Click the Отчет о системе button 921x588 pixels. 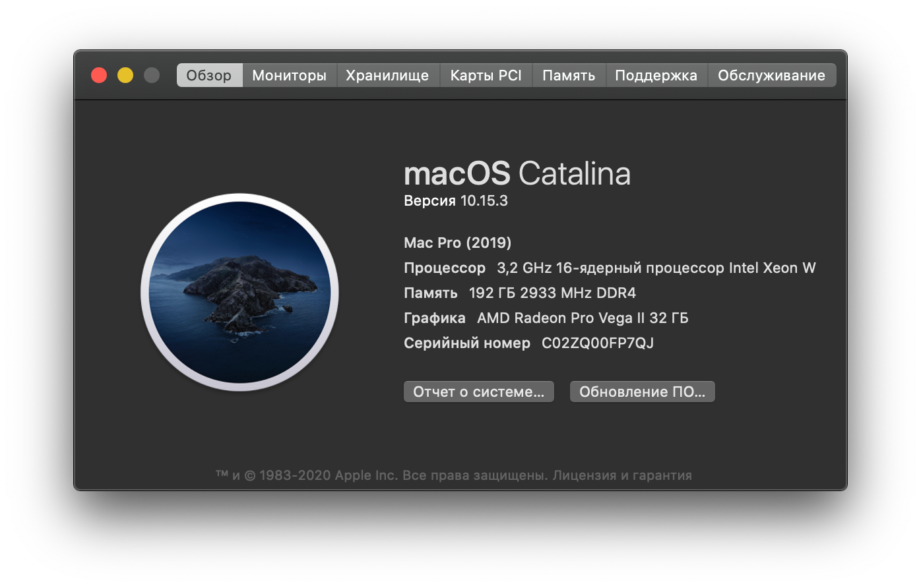click(479, 392)
